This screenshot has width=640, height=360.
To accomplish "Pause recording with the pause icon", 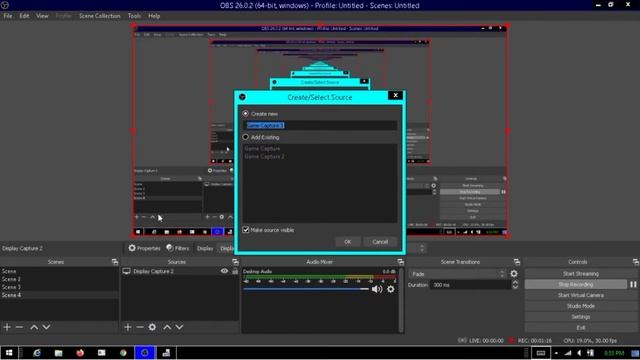I will [x=633, y=284].
